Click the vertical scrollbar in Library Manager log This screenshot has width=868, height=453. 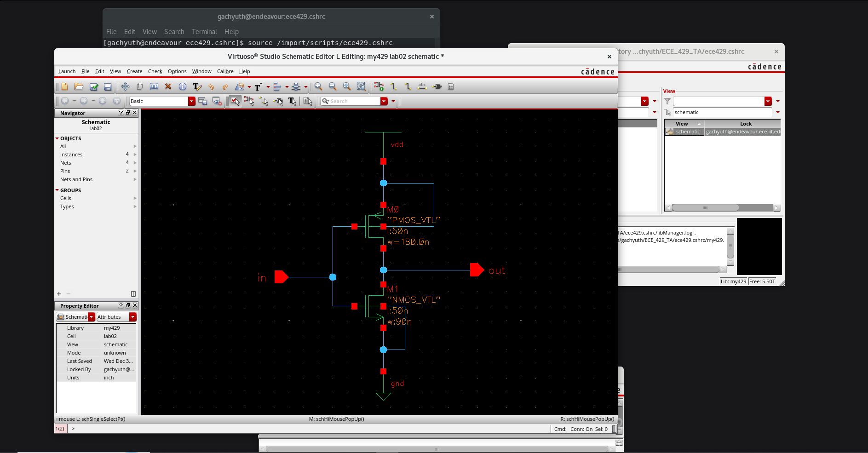(x=730, y=247)
